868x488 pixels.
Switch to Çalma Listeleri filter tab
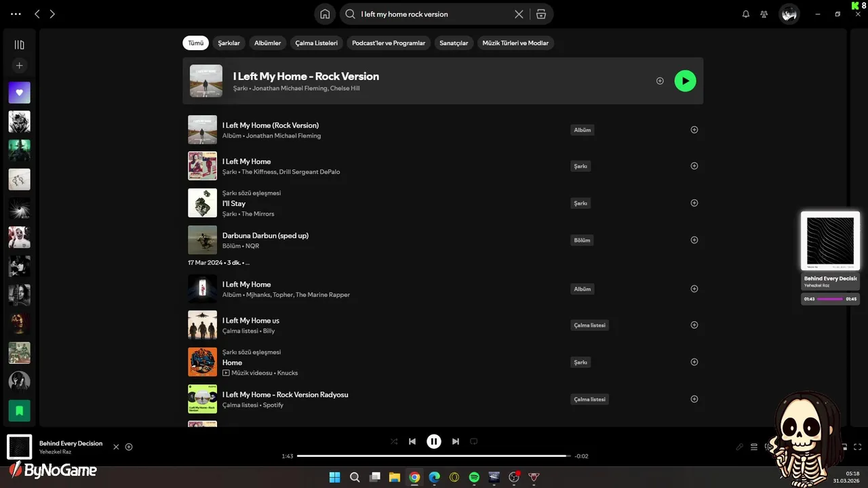(316, 43)
